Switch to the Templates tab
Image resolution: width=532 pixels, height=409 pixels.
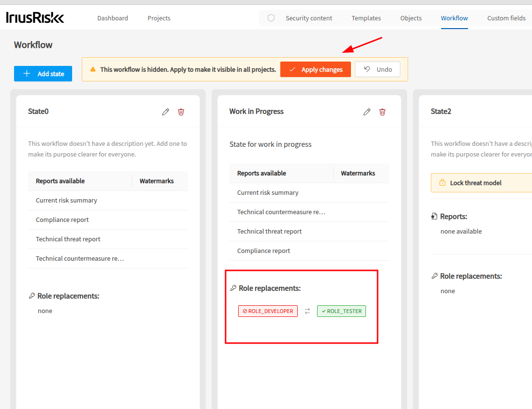point(366,18)
